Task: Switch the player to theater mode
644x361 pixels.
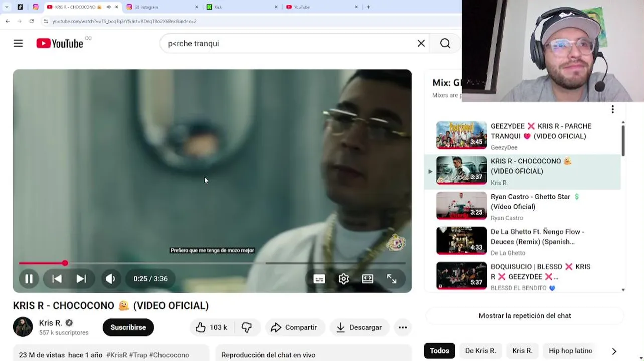Action: 368,279
